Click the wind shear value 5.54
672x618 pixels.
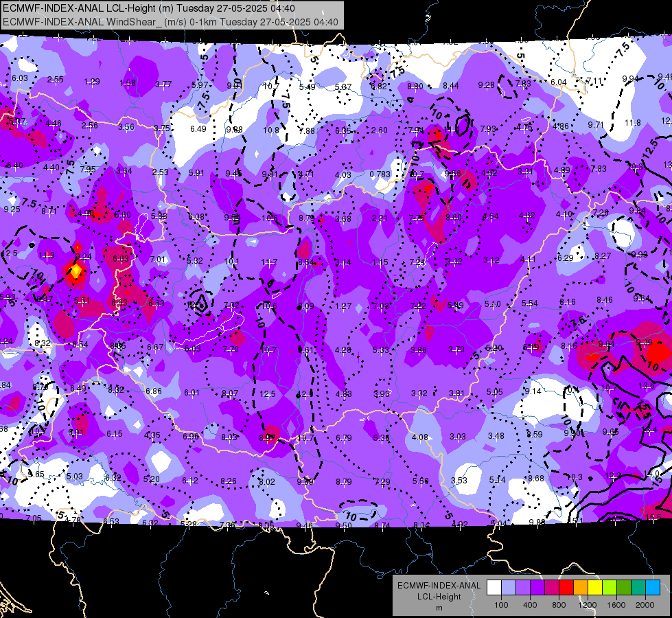pyautogui.click(x=530, y=304)
